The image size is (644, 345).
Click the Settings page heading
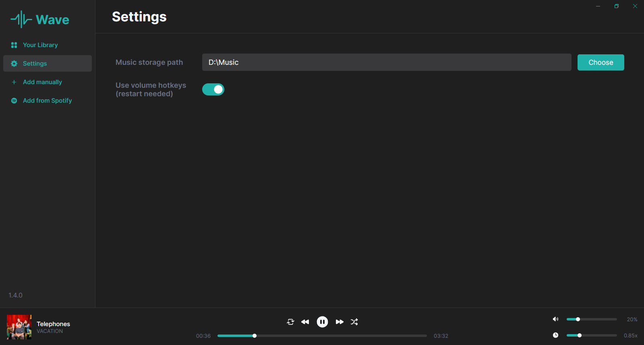(x=139, y=17)
